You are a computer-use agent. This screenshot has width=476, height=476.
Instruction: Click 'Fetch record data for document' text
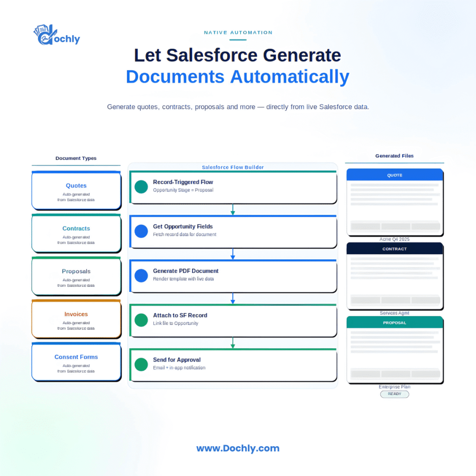[185, 234]
